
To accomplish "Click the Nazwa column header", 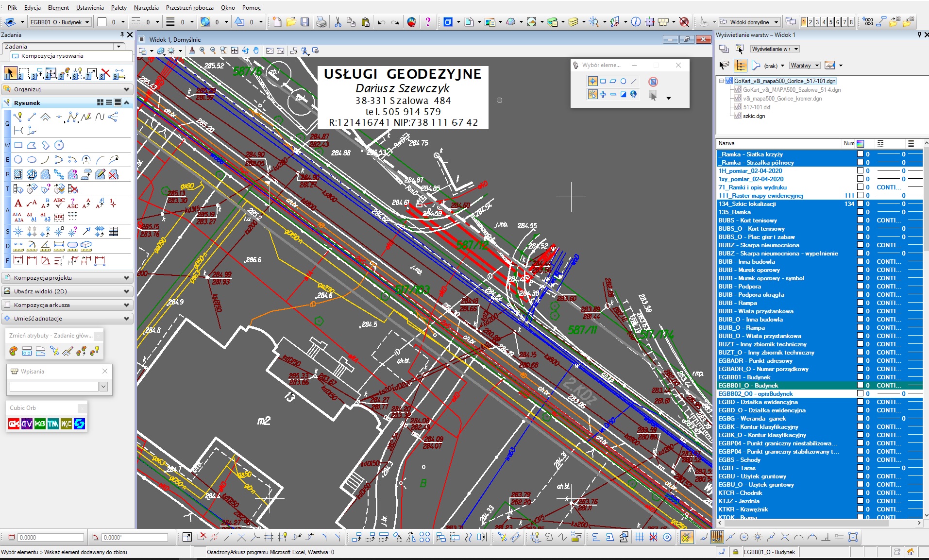I will 778,143.
